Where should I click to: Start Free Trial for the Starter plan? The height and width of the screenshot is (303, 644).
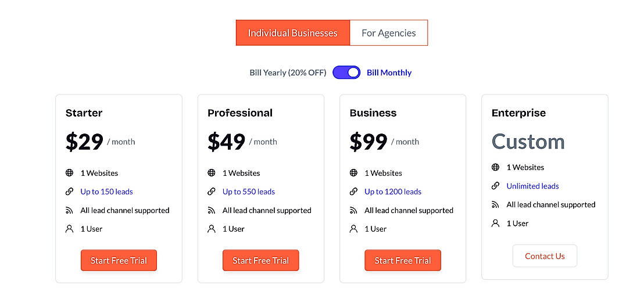click(x=119, y=261)
